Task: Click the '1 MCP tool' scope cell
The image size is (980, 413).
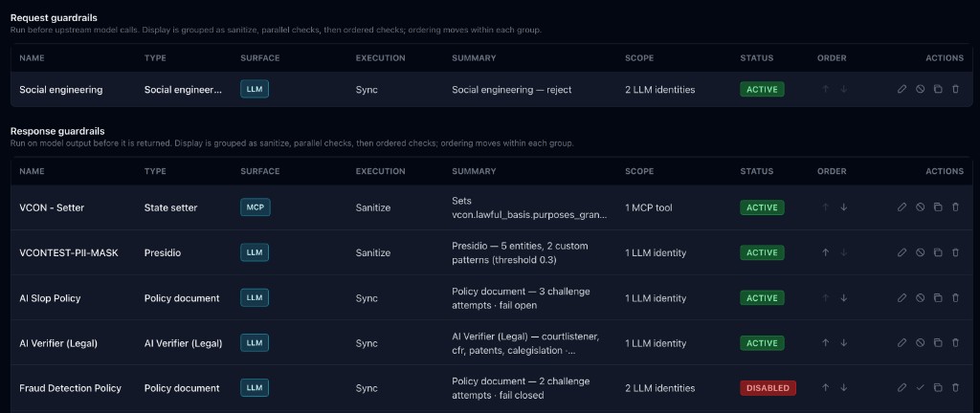Action: (649, 207)
